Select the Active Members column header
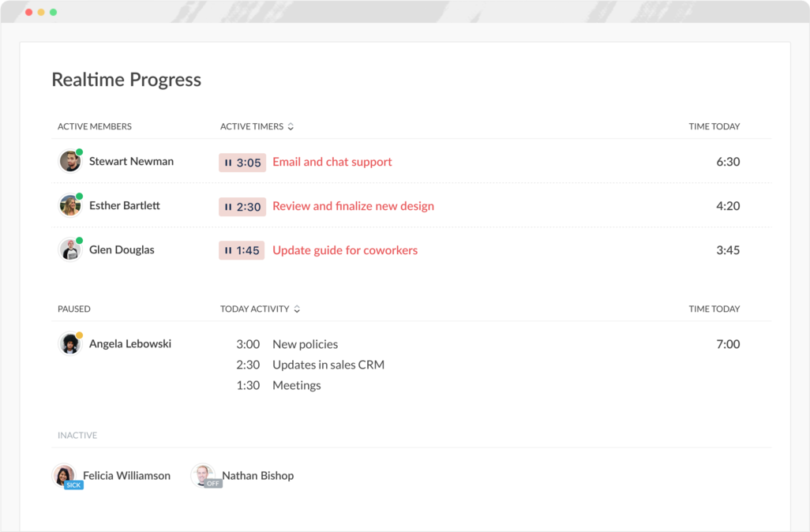This screenshot has height=532, width=810. pos(95,126)
